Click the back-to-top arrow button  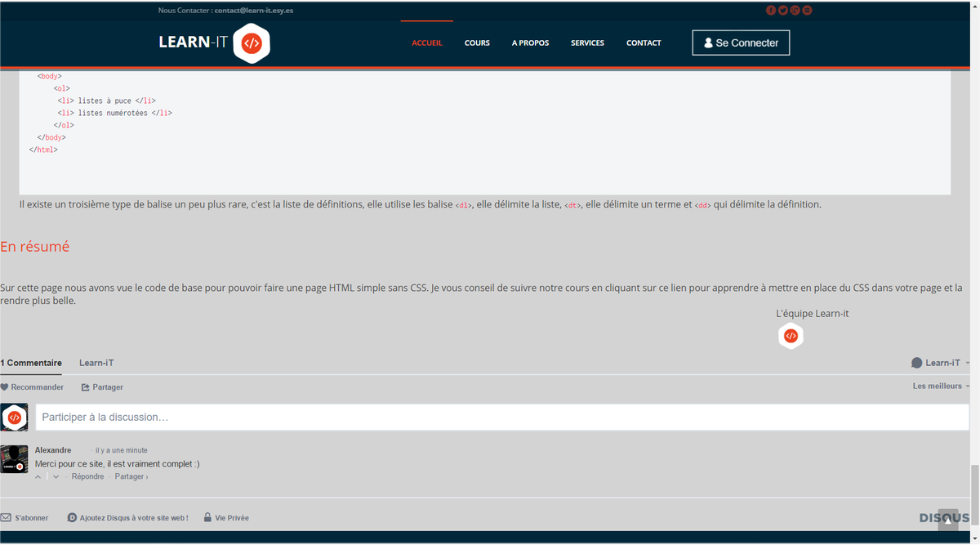point(947,520)
